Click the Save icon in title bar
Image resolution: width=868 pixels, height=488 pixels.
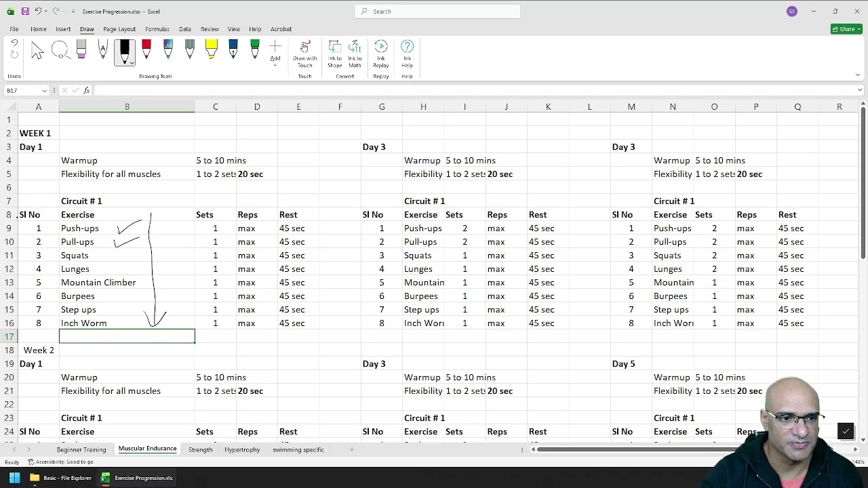25,12
